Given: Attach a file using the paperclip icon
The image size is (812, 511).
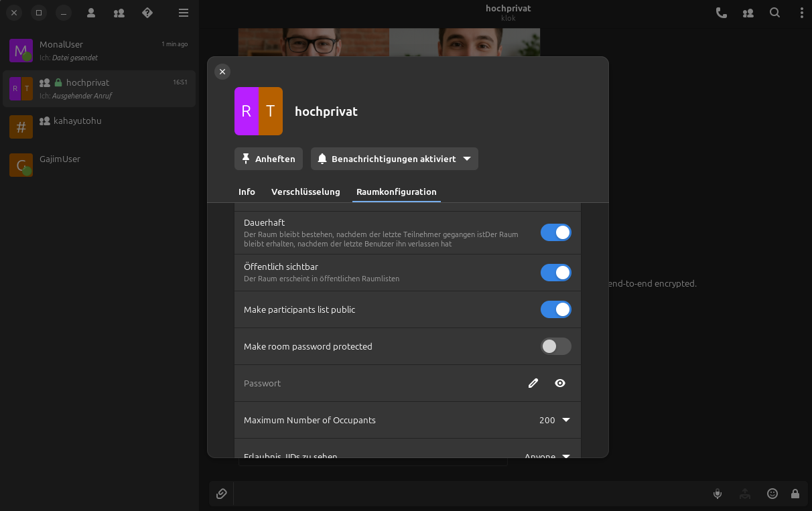Looking at the screenshot, I should pyautogui.click(x=221, y=494).
